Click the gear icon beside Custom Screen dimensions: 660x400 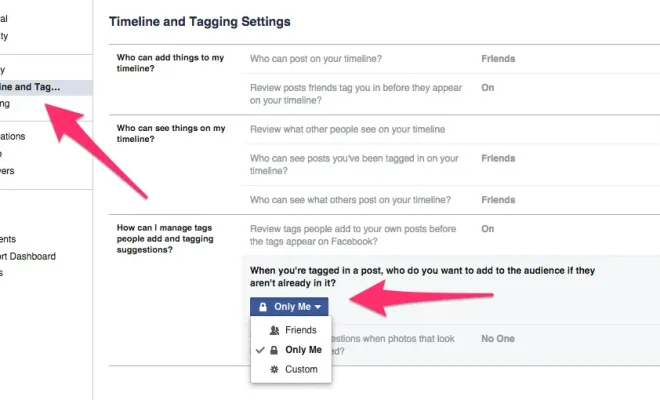pyautogui.click(x=274, y=369)
